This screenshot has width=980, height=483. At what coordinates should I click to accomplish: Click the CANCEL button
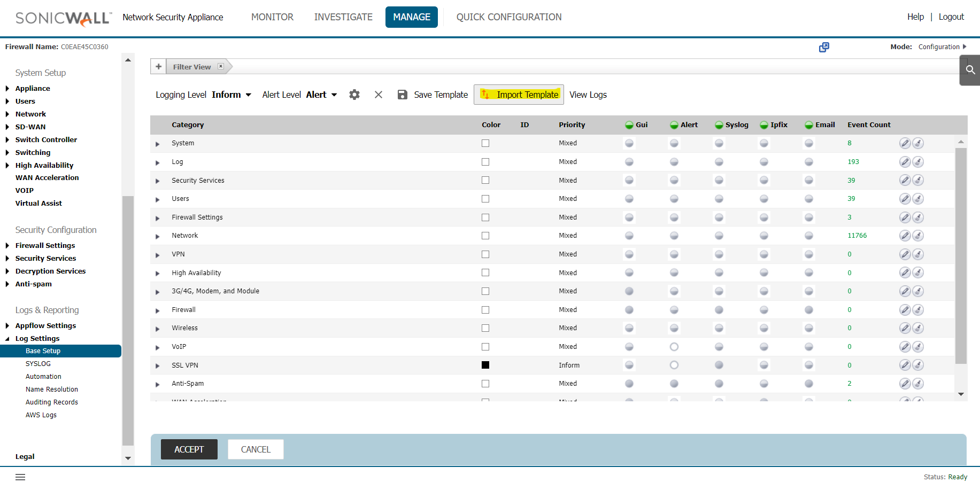coord(256,449)
